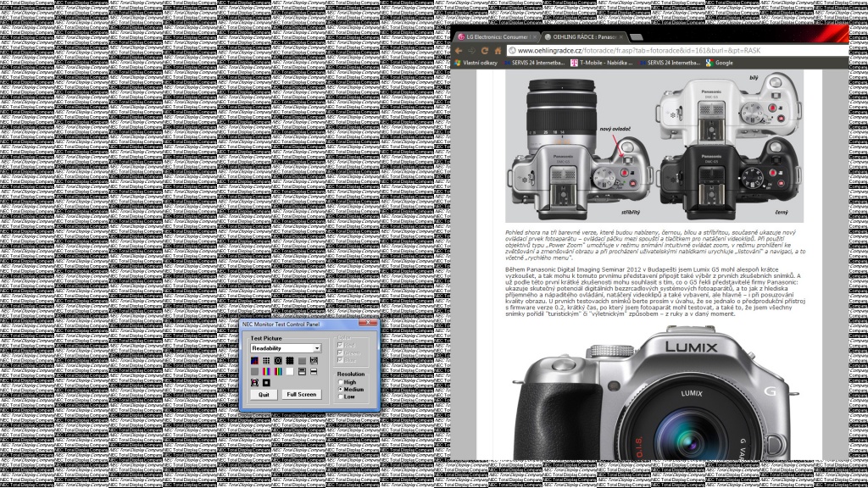Select the Medium resolution radio button
The width and height of the screenshot is (868, 488).
pos(341,390)
